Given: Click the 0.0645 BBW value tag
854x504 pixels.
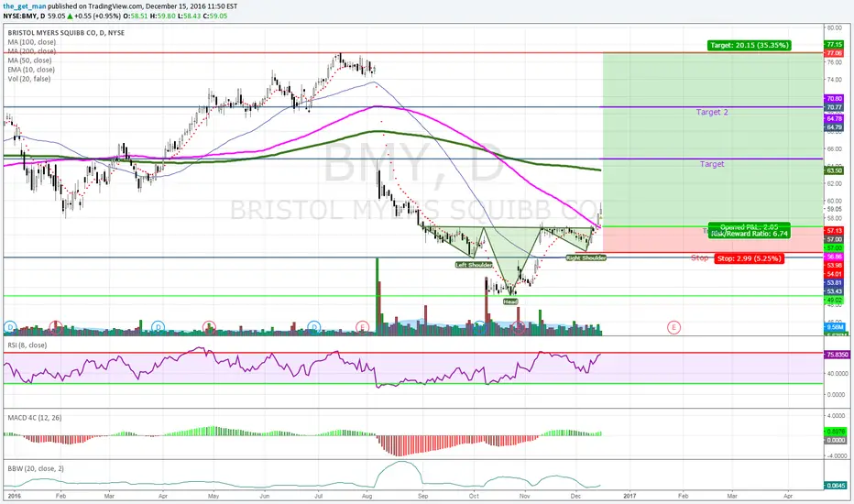Looking at the screenshot, I should tap(836, 485).
